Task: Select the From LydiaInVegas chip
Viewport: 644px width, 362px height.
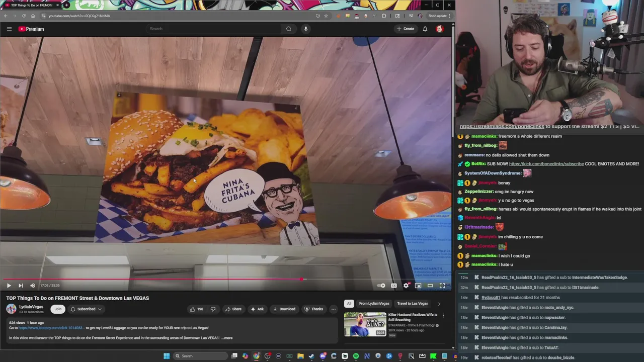Action: 374,304
